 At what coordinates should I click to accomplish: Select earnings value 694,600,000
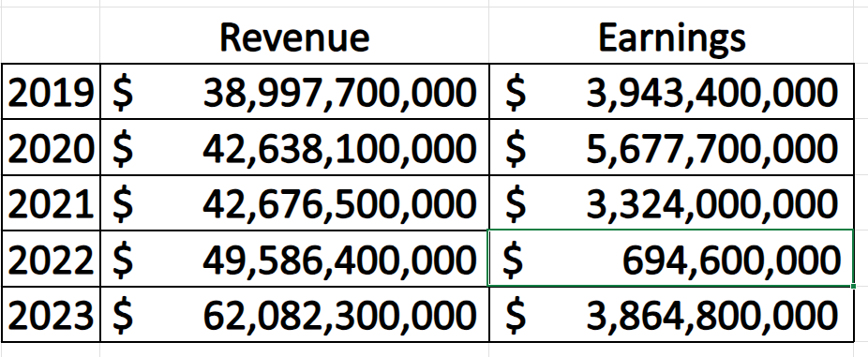(671, 259)
